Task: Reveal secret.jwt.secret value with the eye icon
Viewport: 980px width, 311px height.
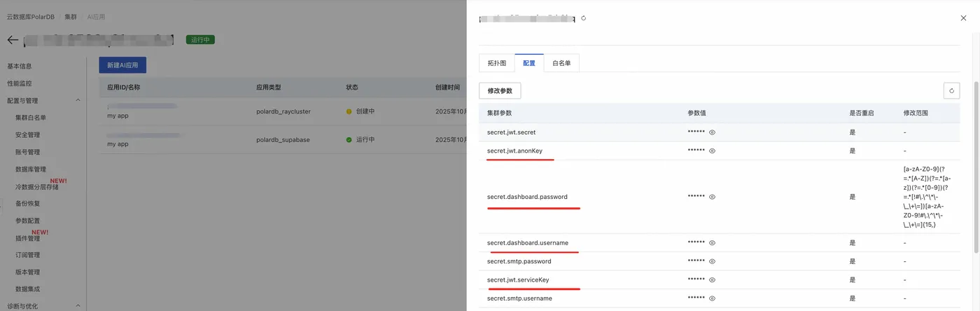Action: 712,132
